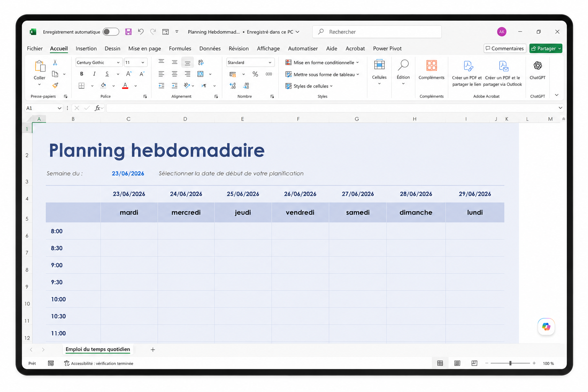Screen dimensions: 588x392
Task: Open the Compléments add-ins button
Action: coord(431,70)
